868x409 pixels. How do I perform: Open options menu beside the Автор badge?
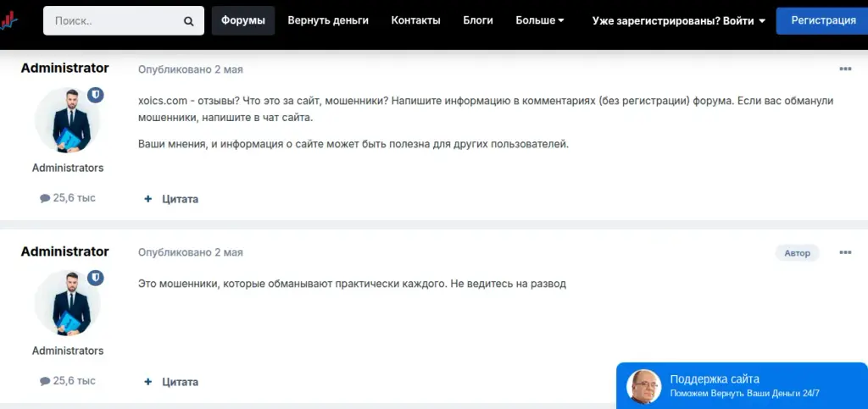point(845,252)
